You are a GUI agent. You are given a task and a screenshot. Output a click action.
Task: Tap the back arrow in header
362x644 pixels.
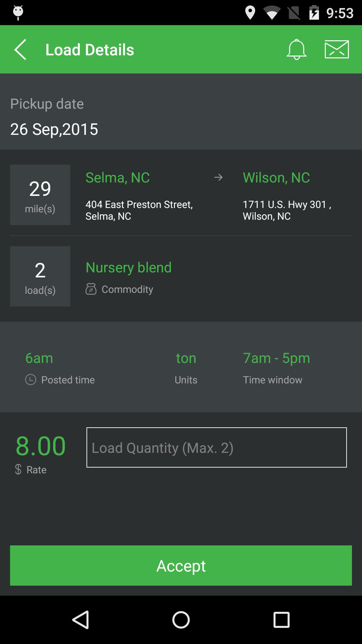pyautogui.click(x=20, y=50)
